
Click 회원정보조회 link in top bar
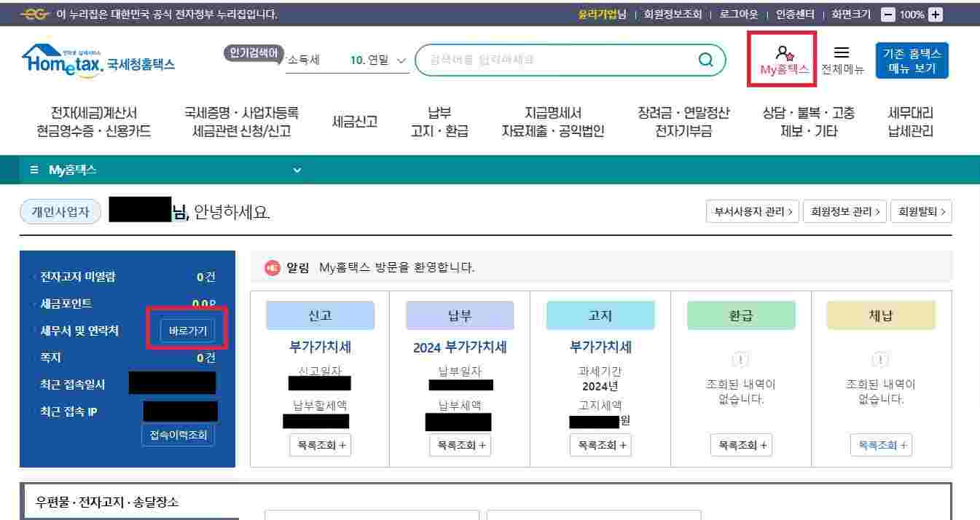click(x=673, y=14)
